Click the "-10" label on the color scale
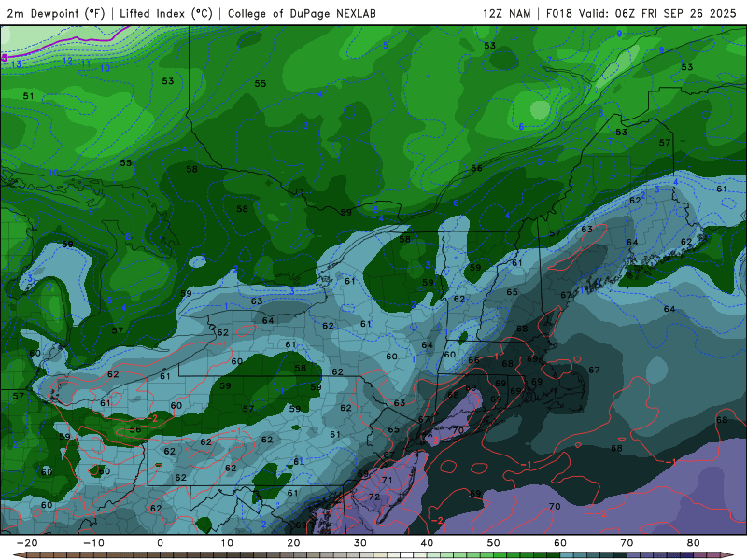The height and width of the screenshot is (560, 747). pyautogui.click(x=93, y=543)
